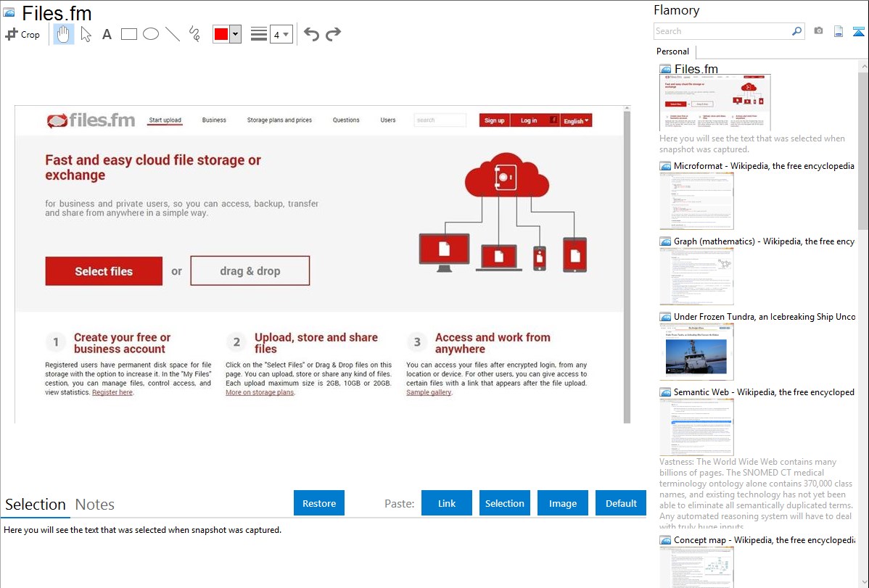This screenshot has height=588, width=869.
Task: Follow More on storage plans link
Action: click(260, 392)
